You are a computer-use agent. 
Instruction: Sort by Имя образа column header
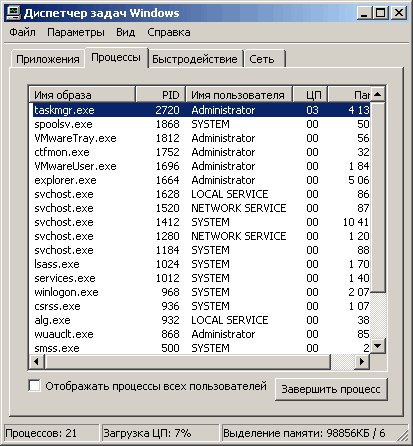tap(83, 95)
